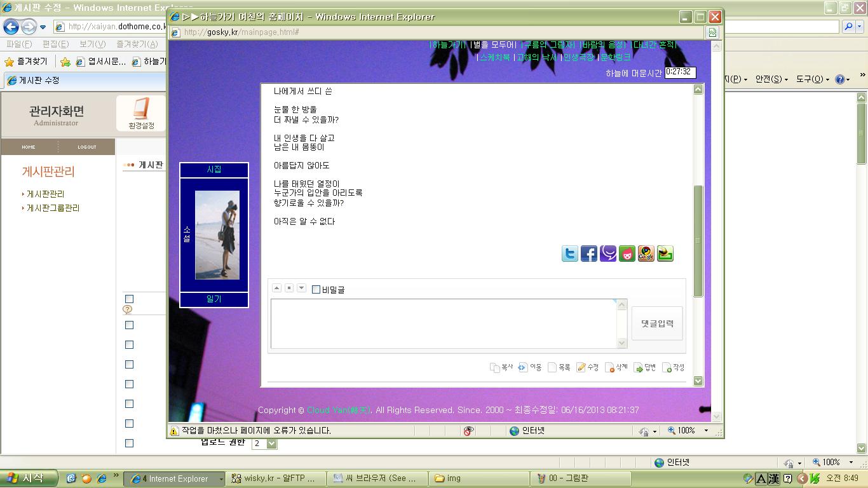Click the inner post frame scrollbar thumb
The image size is (868, 488).
(698, 241)
